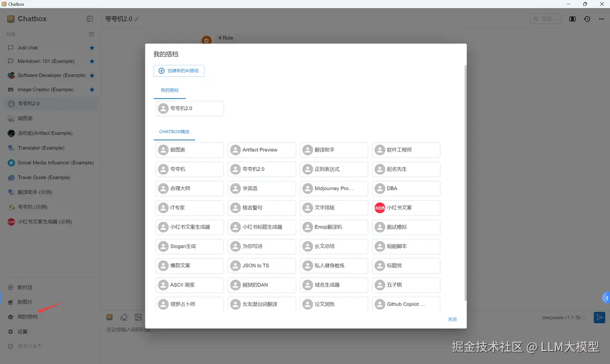Toggle the split view layout icon
Screen dimensions: 610x364
point(572,19)
